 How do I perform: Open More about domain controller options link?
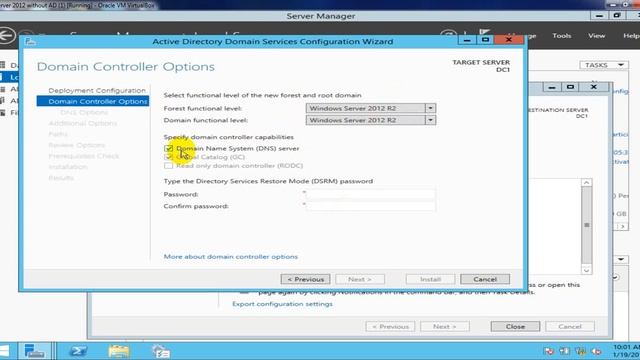click(x=231, y=257)
